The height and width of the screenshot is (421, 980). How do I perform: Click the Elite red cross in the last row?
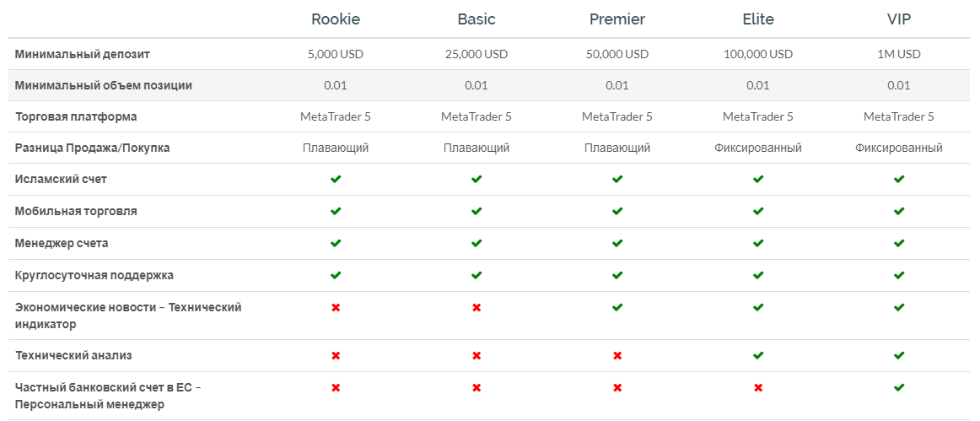point(758,387)
